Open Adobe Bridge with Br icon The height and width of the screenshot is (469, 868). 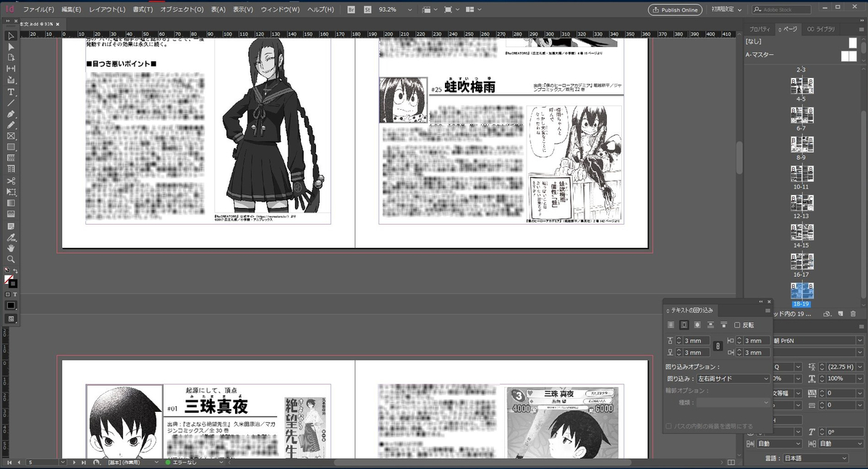point(352,10)
